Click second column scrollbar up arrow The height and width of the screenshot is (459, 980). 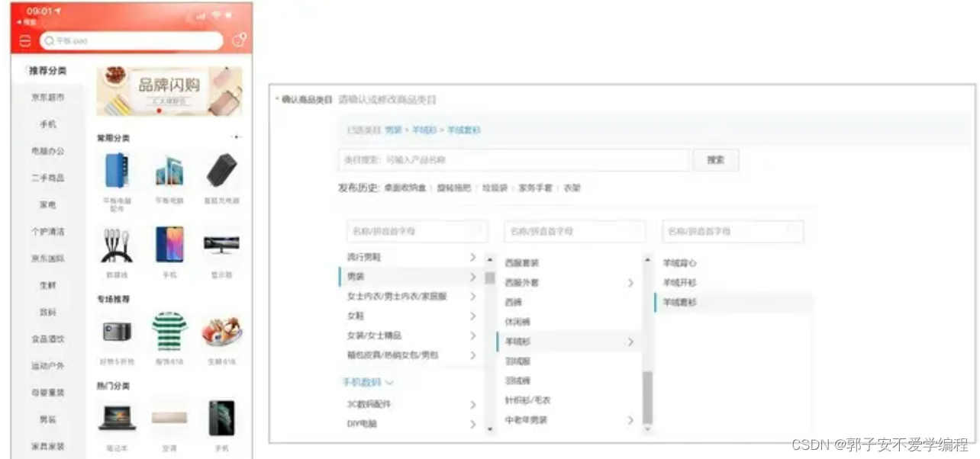click(x=648, y=261)
